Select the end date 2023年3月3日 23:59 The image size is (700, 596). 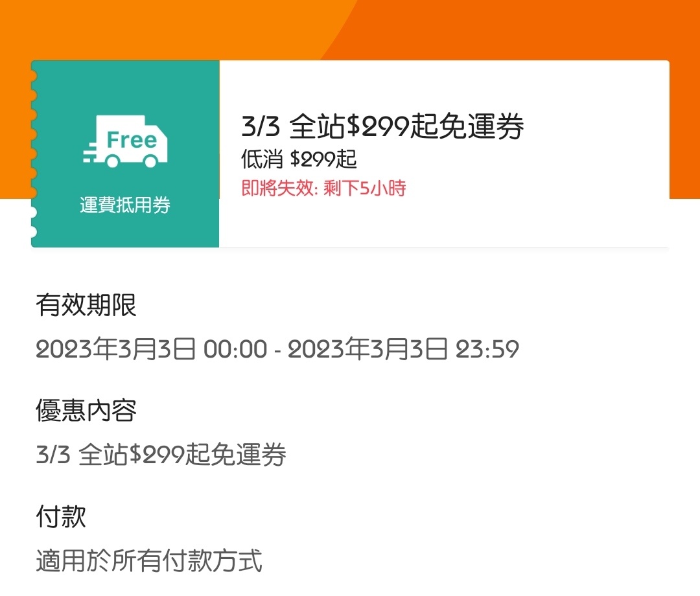[403, 350]
